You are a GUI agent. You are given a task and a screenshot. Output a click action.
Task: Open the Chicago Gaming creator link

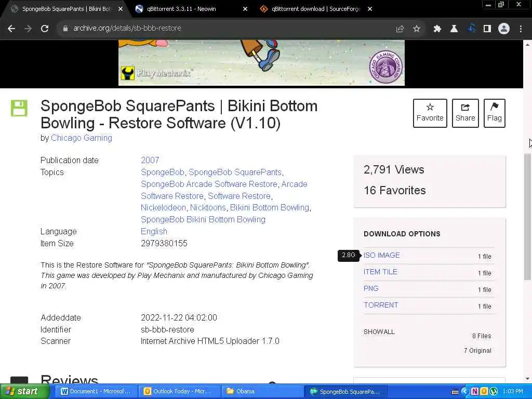pyautogui.click(x=82, y=138)
